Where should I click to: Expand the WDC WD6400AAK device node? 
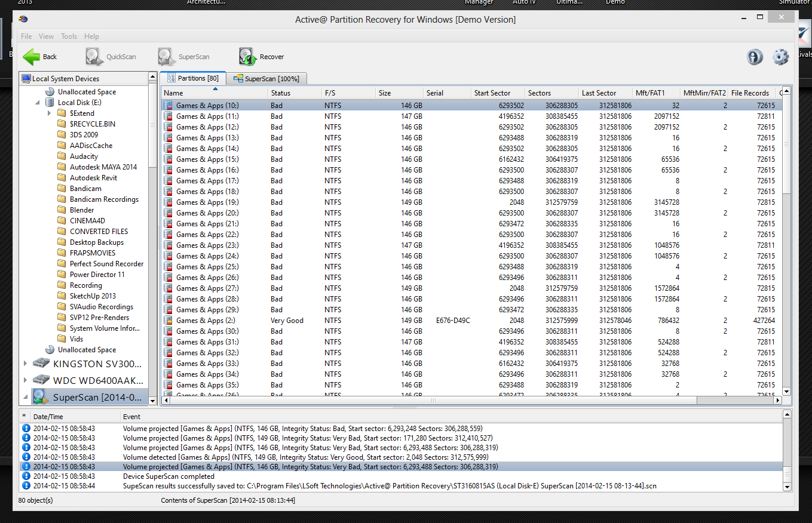pos(25,380)
